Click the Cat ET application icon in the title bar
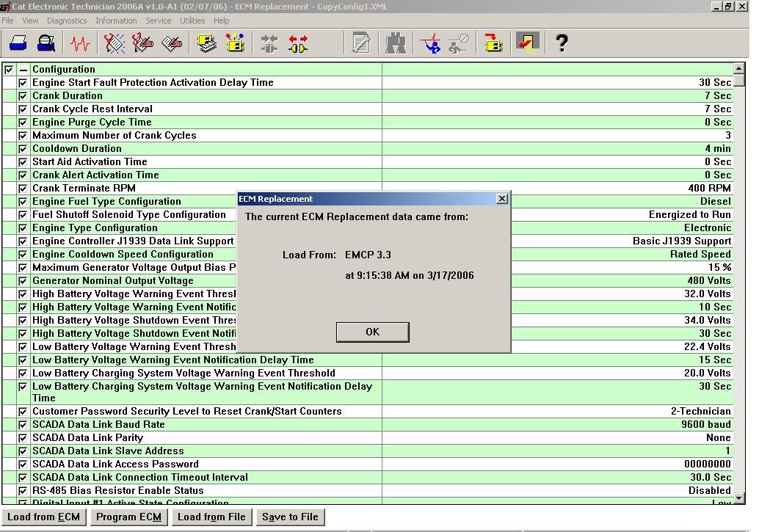This screenshot has width=759, height=532. pyautogui.click(x=5, y=7)
